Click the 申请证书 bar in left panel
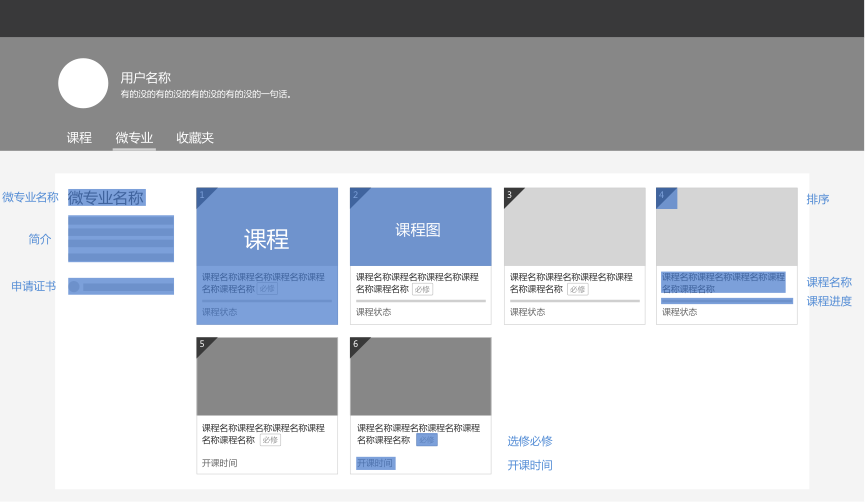865x502 pixels. click(121, 286)
